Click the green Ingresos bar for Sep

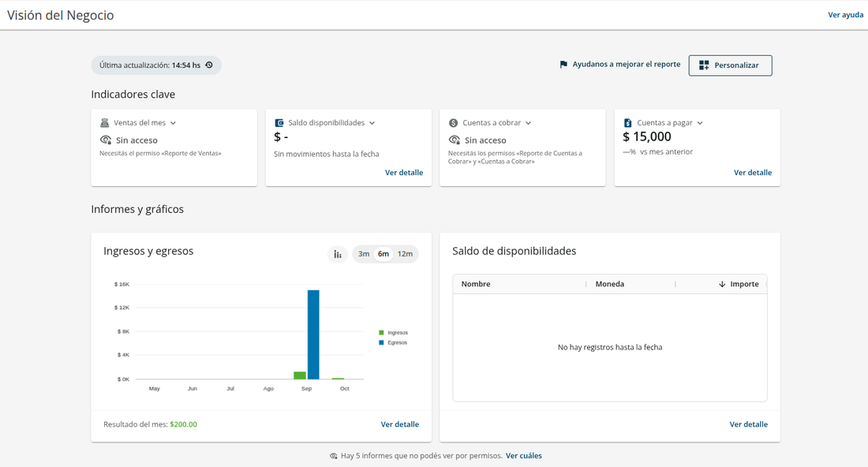tap(300, 375)
